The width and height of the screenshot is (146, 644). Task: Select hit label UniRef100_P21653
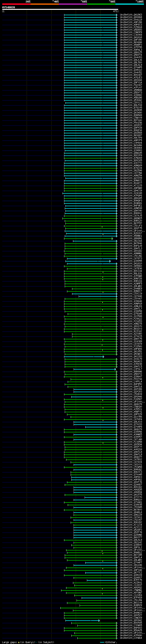[x=131, y=321]
